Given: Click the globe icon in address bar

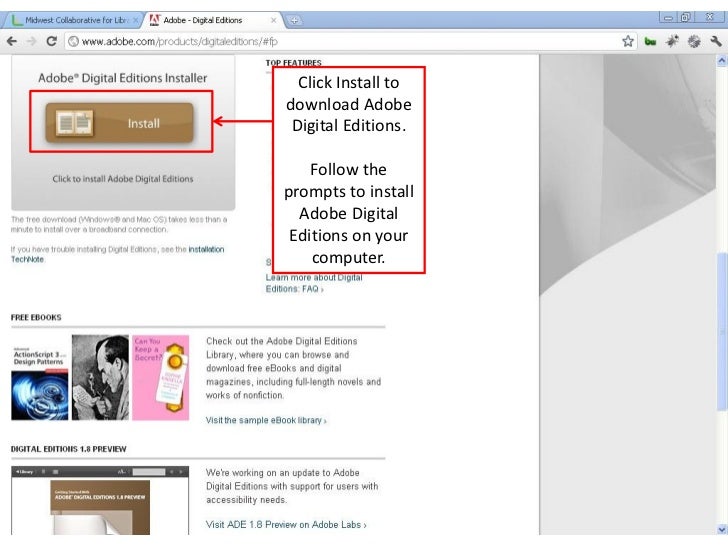Looking at the screenshot, I should pos(73,41).
